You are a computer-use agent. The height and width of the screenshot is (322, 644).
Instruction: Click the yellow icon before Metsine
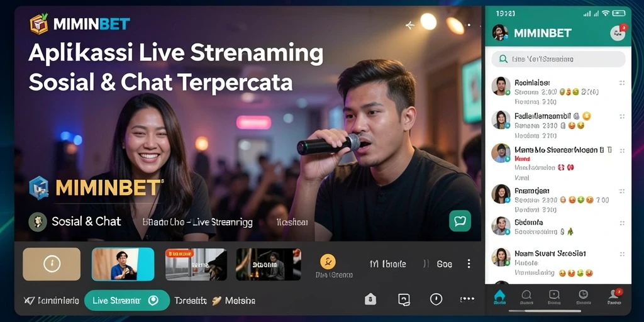(217, 301)
